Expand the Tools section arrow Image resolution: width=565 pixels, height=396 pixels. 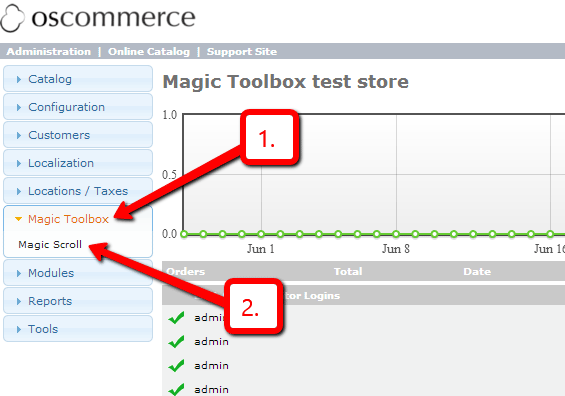click(19, 329)
